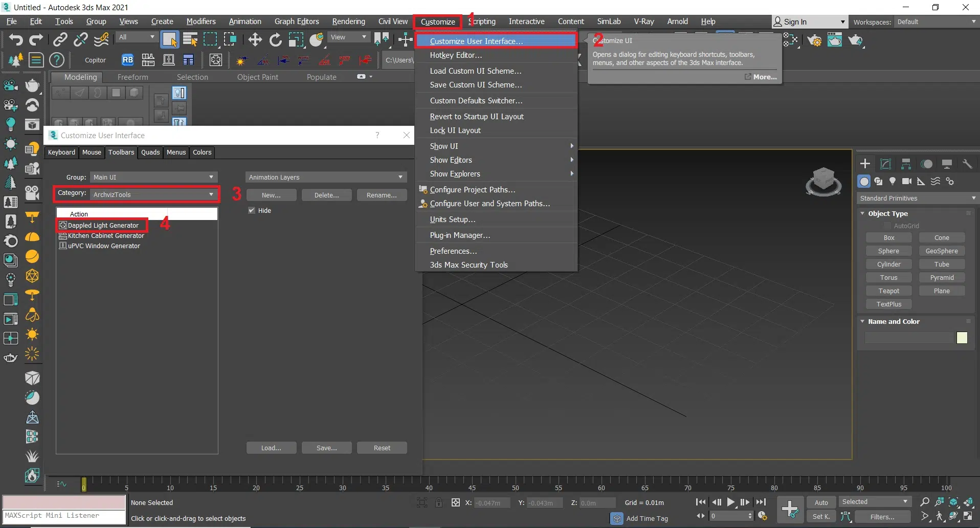Switch to the Keyboard tab

point(61,152)
